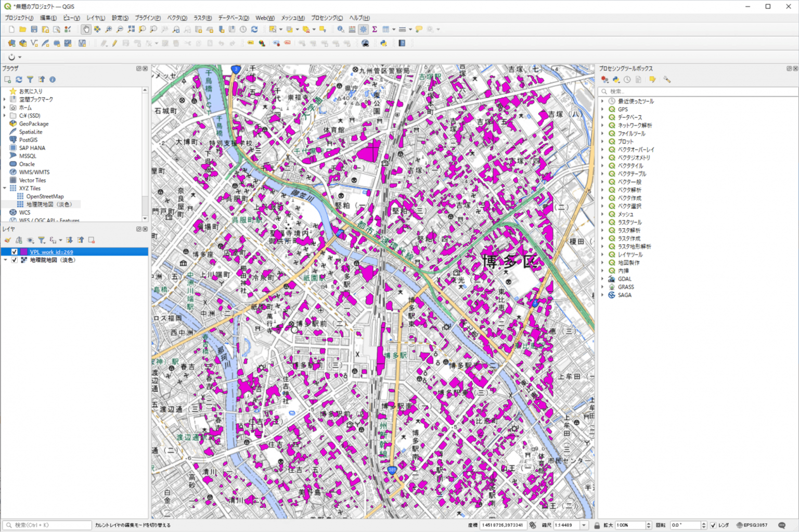799x532 pixels.
Task: Click the New Project icon
Action: coord(11,30)
